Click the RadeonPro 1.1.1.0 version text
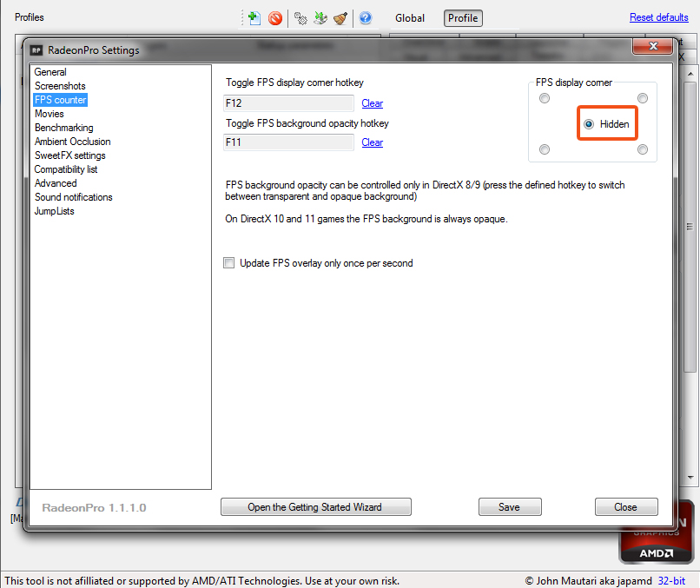 point(94,507)
